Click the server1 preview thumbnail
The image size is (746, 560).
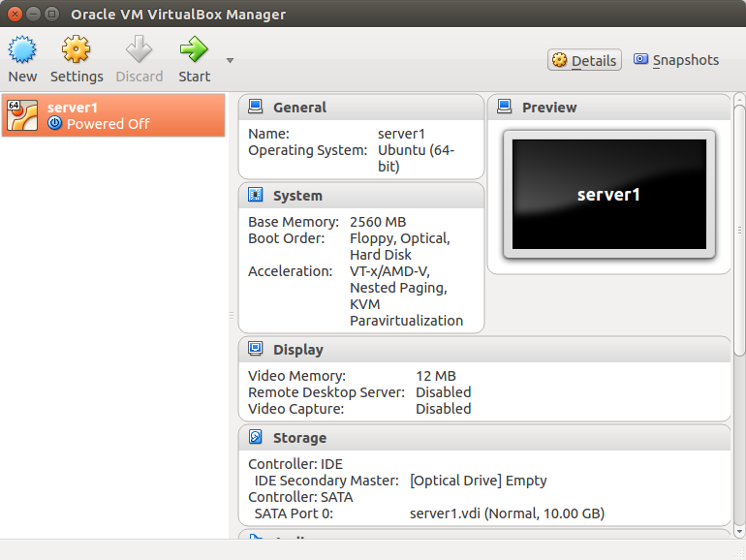608,194
